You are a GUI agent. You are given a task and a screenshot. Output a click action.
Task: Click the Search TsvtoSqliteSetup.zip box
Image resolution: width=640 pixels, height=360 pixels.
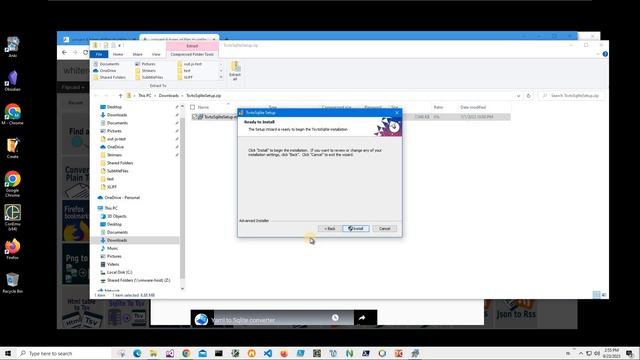[571, 96]
